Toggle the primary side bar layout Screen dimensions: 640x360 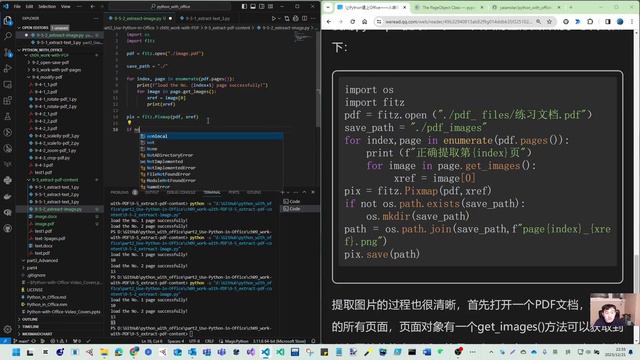point(244,7)
